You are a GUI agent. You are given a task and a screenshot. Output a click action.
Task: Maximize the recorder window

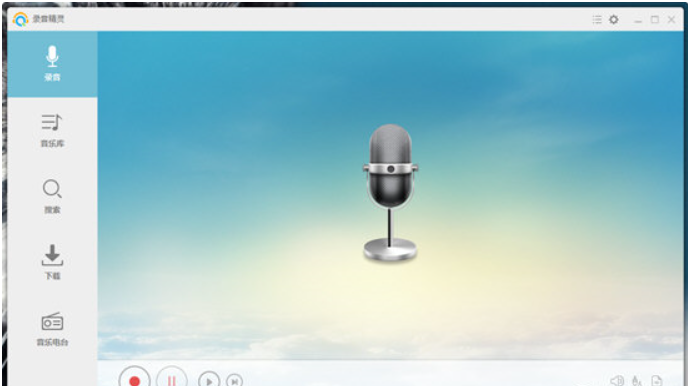click(x=655, y=19)
